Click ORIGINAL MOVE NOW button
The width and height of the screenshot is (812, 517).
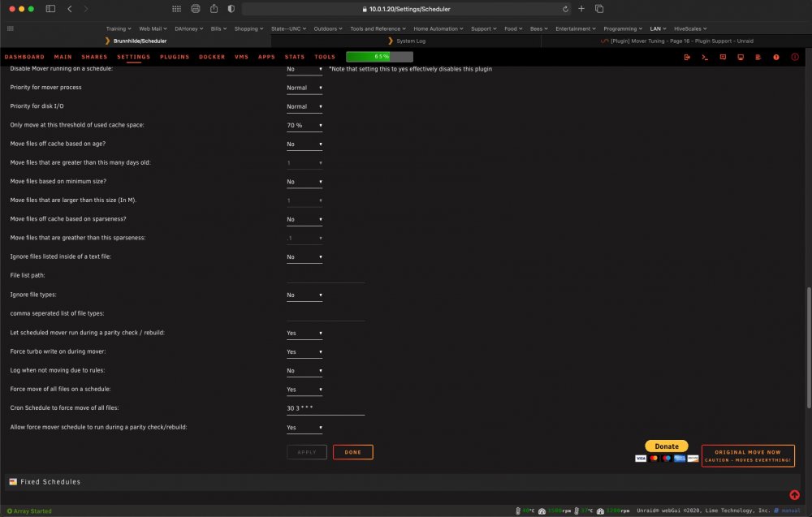pyautogui.click(x=748, y=456)
